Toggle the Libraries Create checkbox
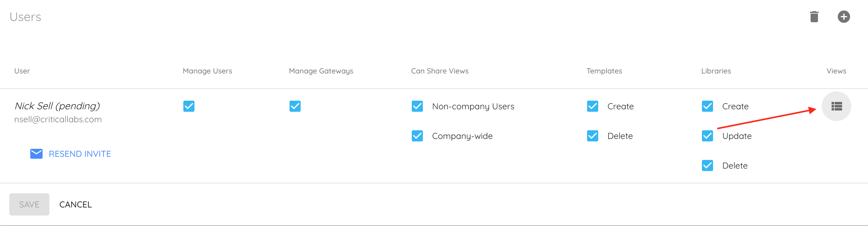The image size is (868, 226). [707, 106]
